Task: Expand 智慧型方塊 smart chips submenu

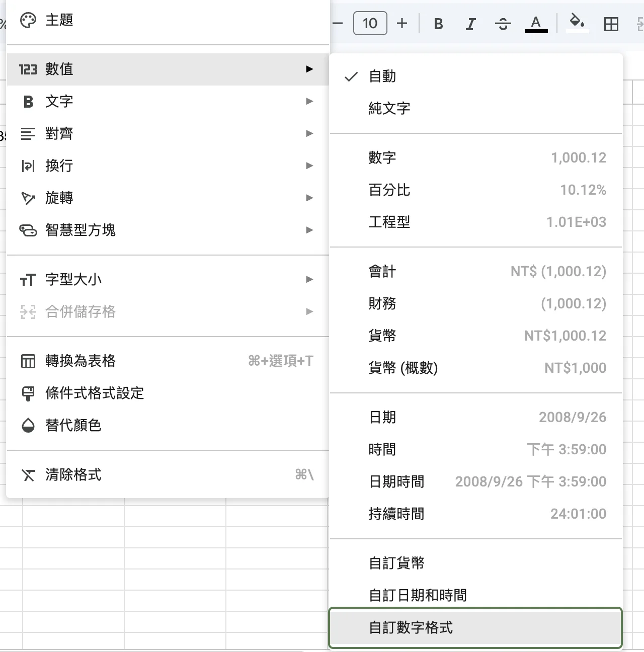Action: (168, 230)
